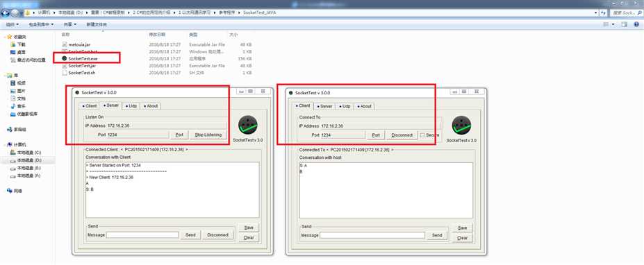Select 本地磁盘 (D:) drive in sidebar

pyautogui.click(x=26, y=160)
